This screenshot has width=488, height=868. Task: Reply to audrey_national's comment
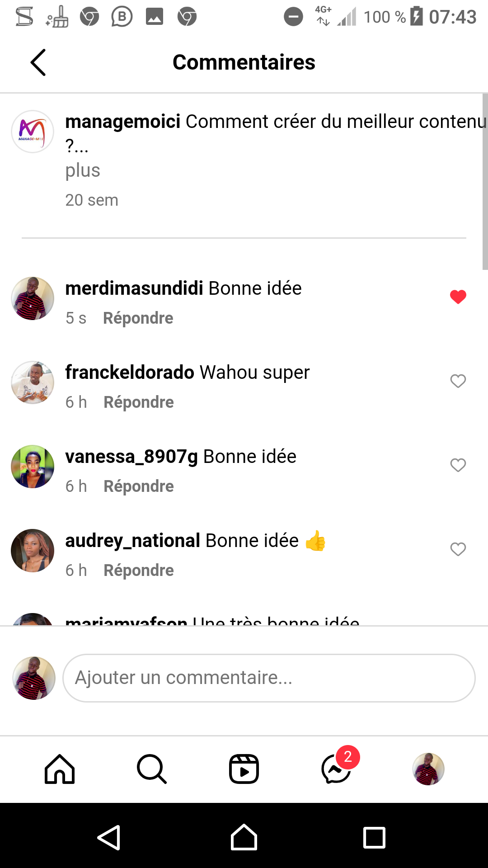[138, 571]
